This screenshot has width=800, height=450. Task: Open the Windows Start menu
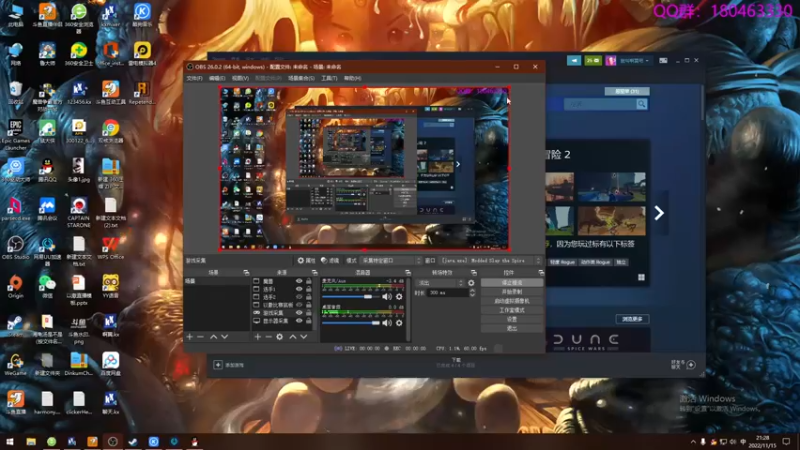tap(10, 442)
